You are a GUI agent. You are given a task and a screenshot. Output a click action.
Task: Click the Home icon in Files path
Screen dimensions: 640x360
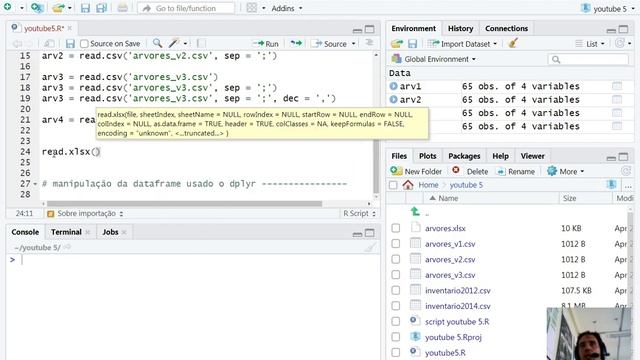point(408,185)
